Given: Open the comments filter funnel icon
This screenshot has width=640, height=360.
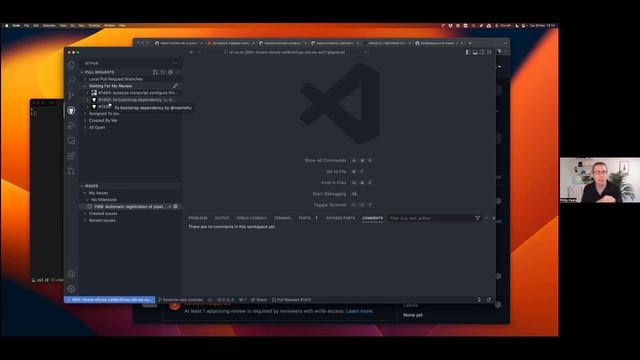Looking at the screenshot, I should [477, 218].
